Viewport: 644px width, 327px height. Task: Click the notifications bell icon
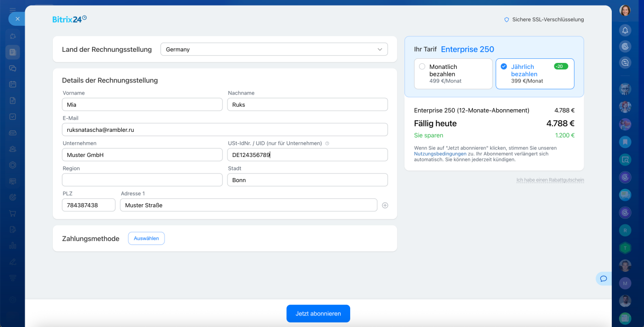point(625,30)
